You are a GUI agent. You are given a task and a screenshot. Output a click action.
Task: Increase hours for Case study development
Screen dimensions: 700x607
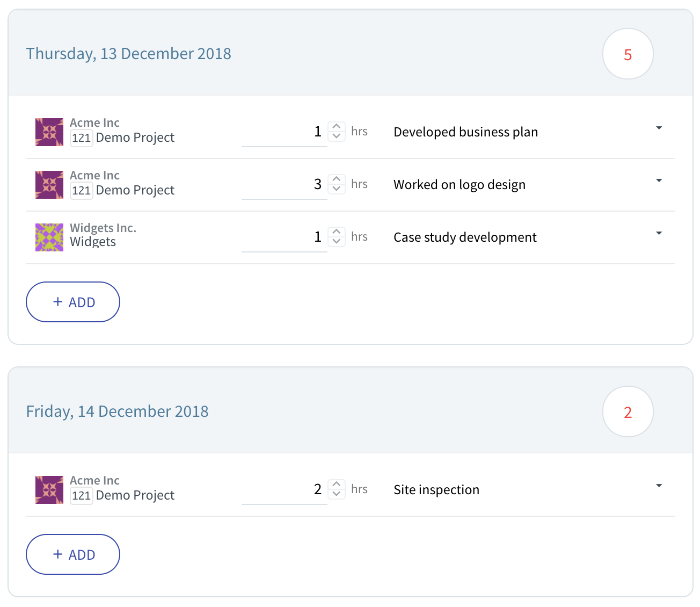(337, 232)
